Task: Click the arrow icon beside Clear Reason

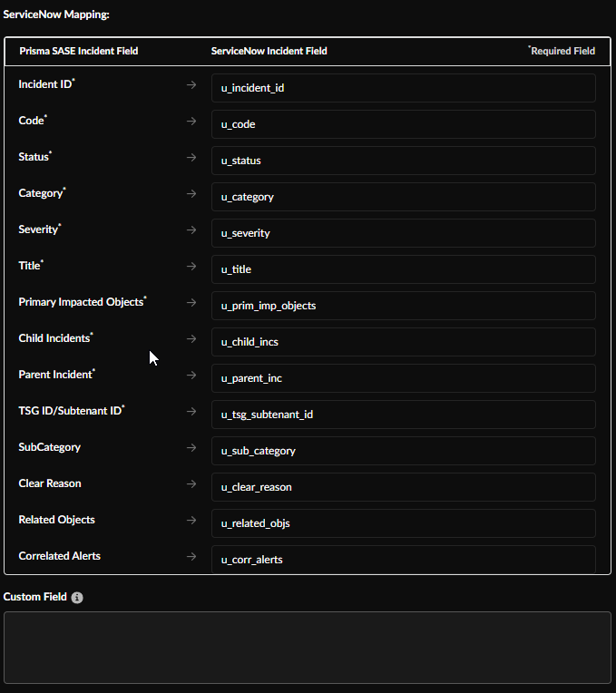Action: pos(191,483)
